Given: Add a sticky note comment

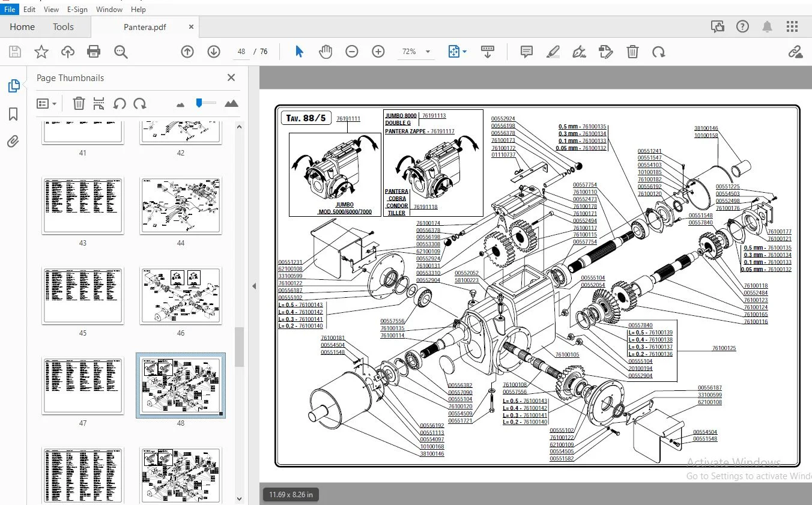Looking at the screenshot, I should click(527, 52).
